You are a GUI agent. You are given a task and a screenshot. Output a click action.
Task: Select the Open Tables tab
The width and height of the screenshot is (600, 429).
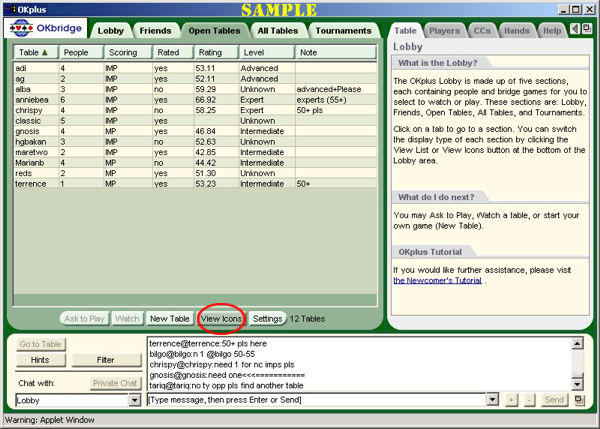(214, 31)
